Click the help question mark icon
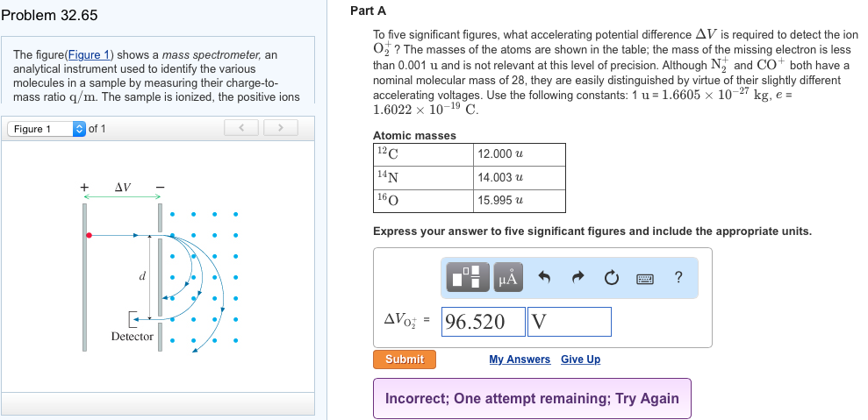The image size is (868, 420). [x=679, y=277]
